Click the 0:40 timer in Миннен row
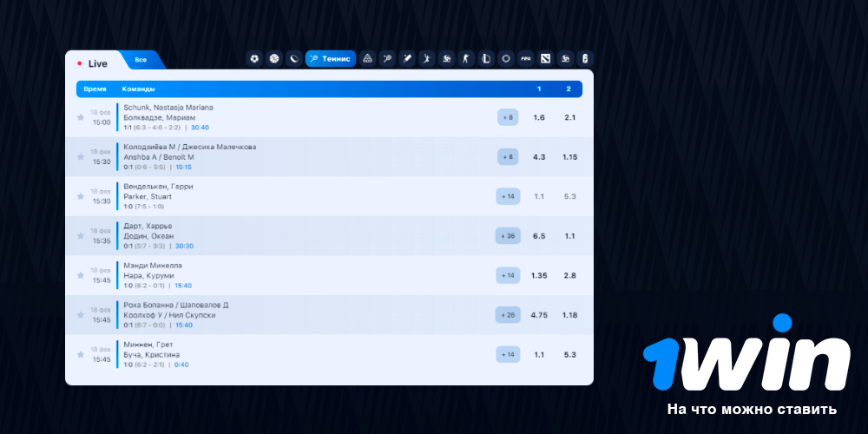This screenshot has width=868, height=434. 181,365
